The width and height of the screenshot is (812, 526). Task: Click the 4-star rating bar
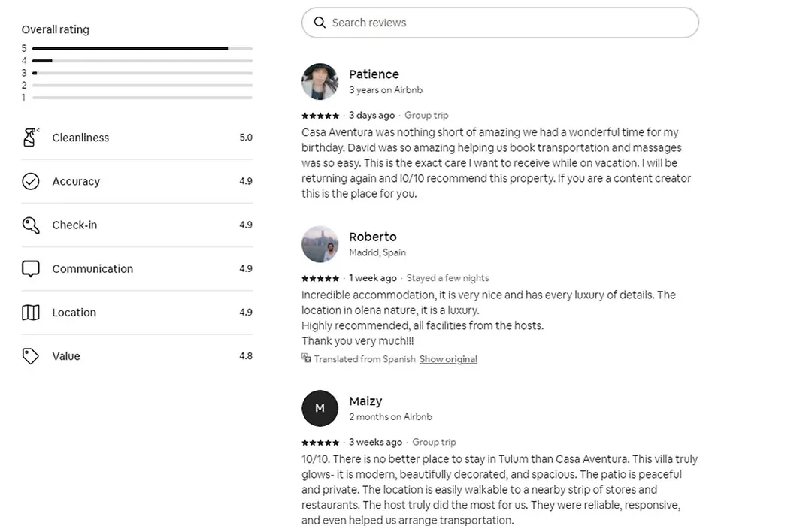pos(142,61)
